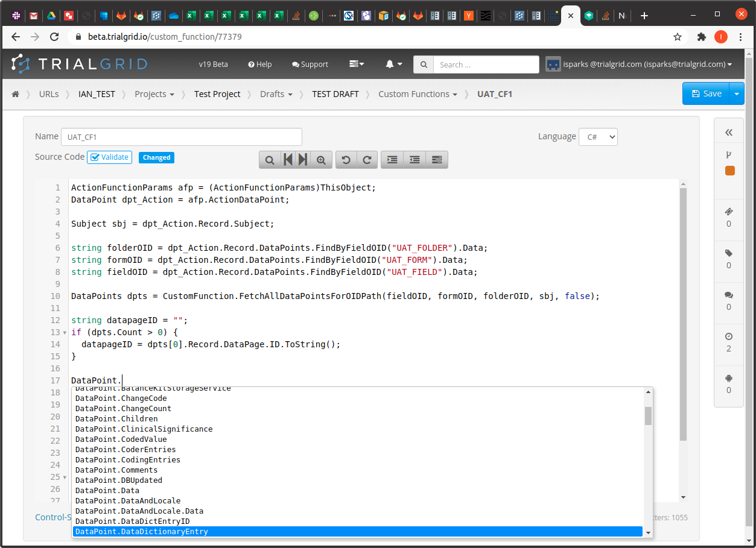Viewport: 756px width, 548px height.
Task: Go to the home icon in breadcrumb
Action: (16, 94)
